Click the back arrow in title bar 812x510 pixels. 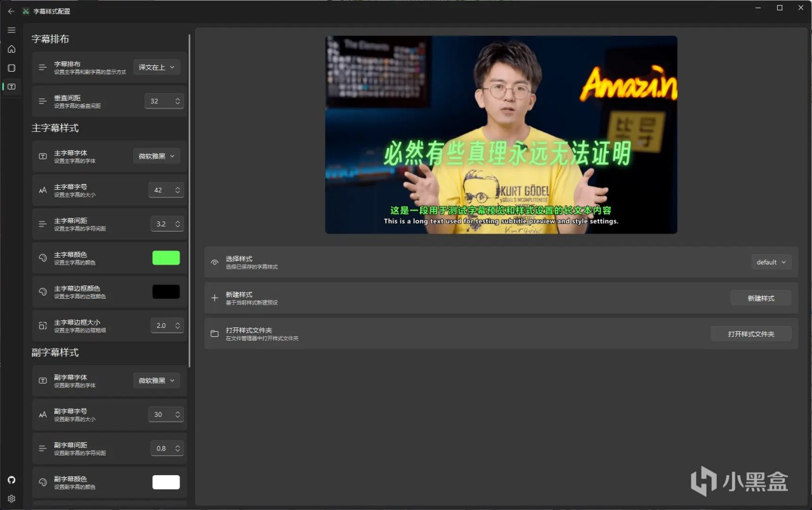pyautogui.click(x=11, y=11)
